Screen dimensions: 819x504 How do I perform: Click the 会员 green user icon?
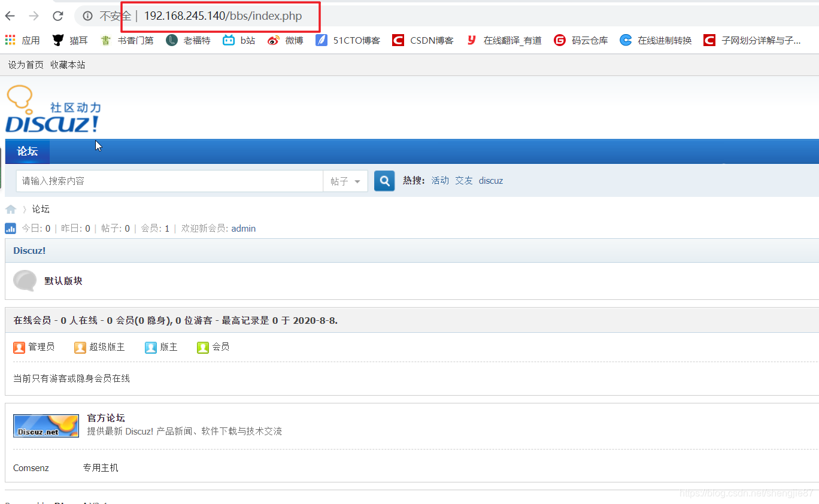pos(203,347)
